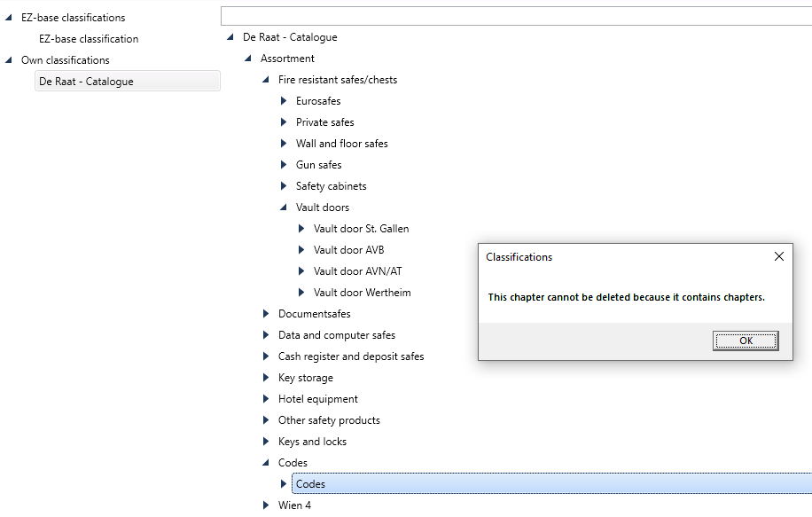This screenshot has height=517, width=812.
Task: Collapse the EZ-base classifications group
Action: [8, 18]
